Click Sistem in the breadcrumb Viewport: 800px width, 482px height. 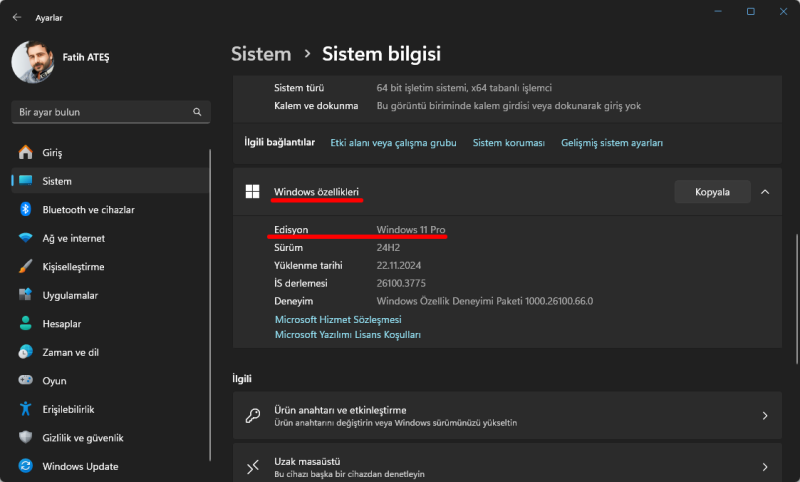[261, 54]
